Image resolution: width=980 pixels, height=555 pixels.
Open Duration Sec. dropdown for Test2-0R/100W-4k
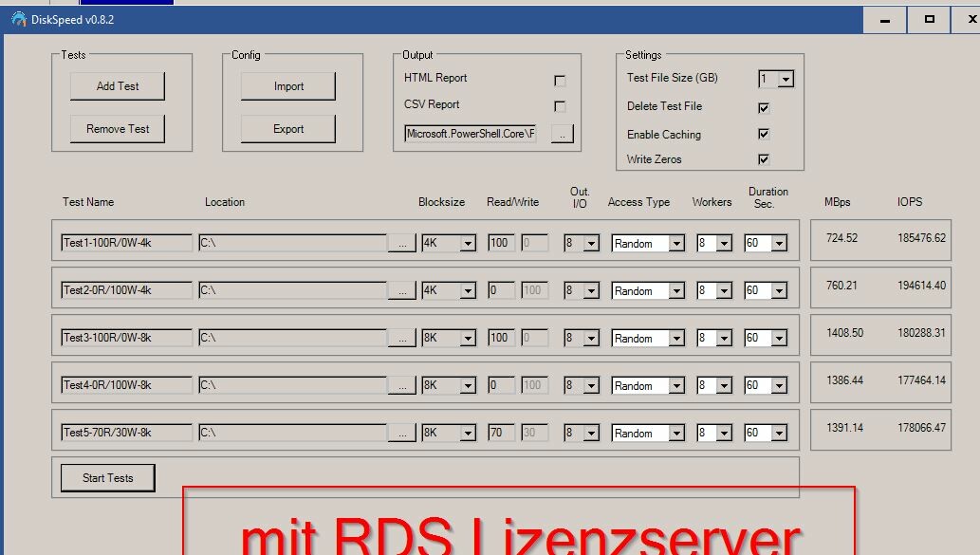tap(779, 290)
